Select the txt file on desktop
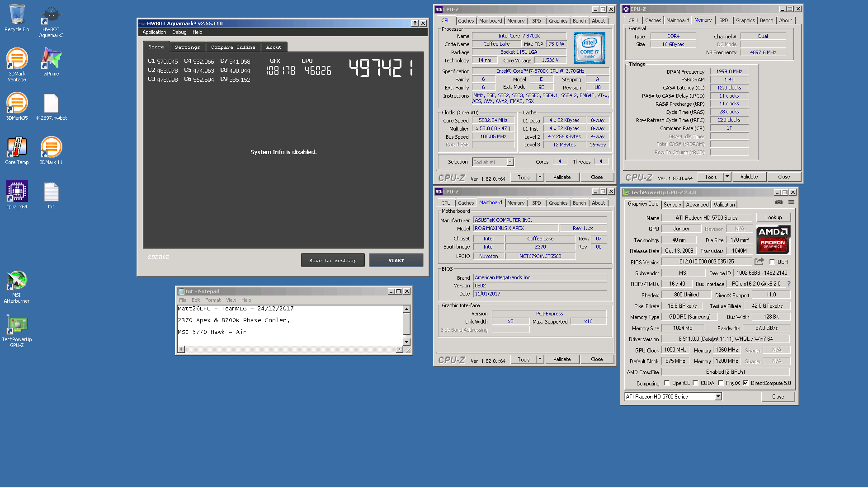Image resolution: width=868 pixels, height=488 pixels. click(51, 195)
